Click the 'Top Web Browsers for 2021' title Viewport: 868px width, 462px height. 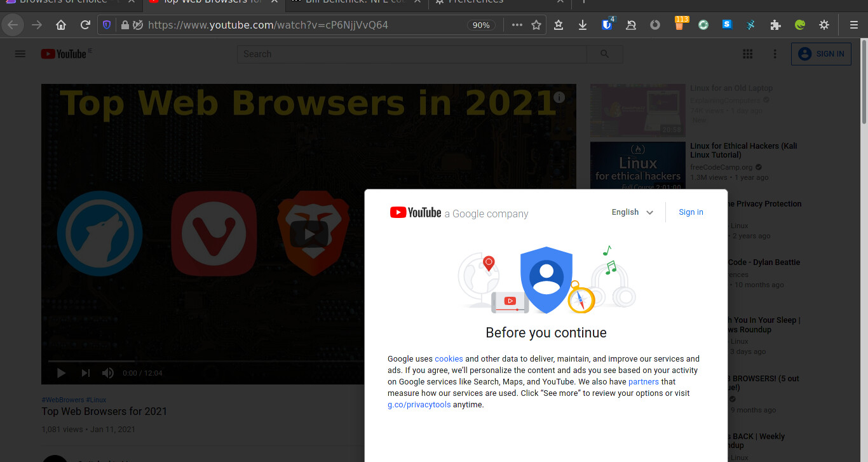click(104, 412)
